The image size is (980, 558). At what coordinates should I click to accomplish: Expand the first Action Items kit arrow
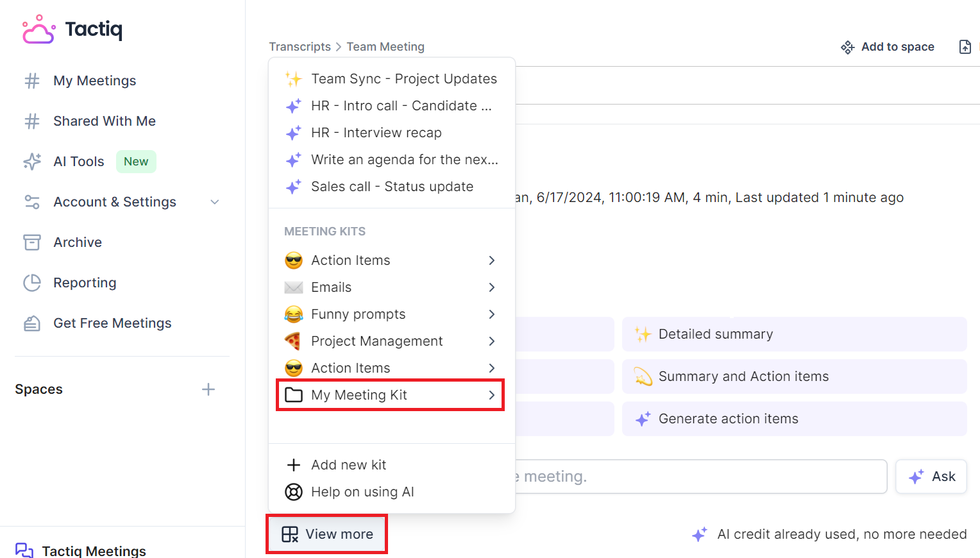pos(492,260)
